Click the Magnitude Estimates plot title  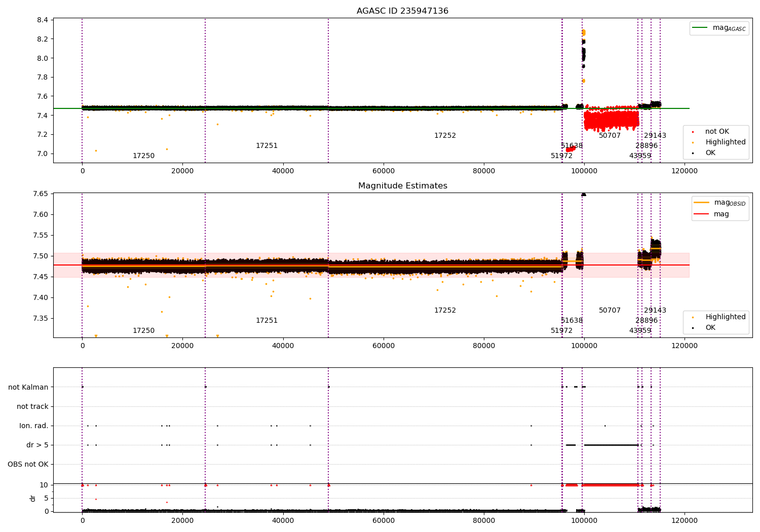[402, 186]
